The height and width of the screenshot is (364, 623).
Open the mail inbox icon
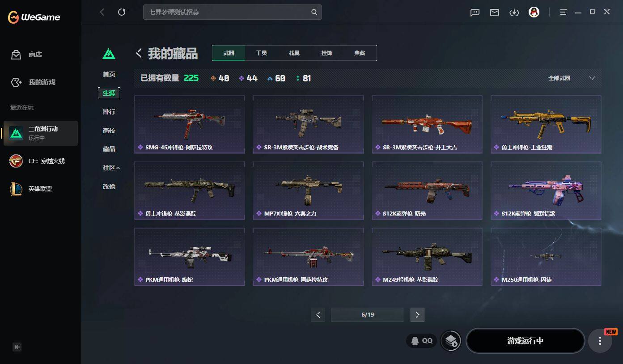(494, 13)
